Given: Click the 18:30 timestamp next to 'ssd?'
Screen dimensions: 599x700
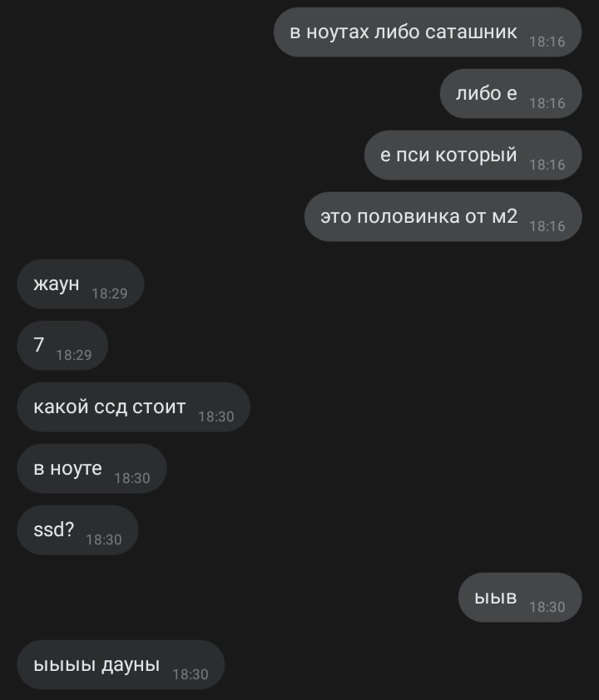Looking at the screenshot, I should click(x=104, y=540).
